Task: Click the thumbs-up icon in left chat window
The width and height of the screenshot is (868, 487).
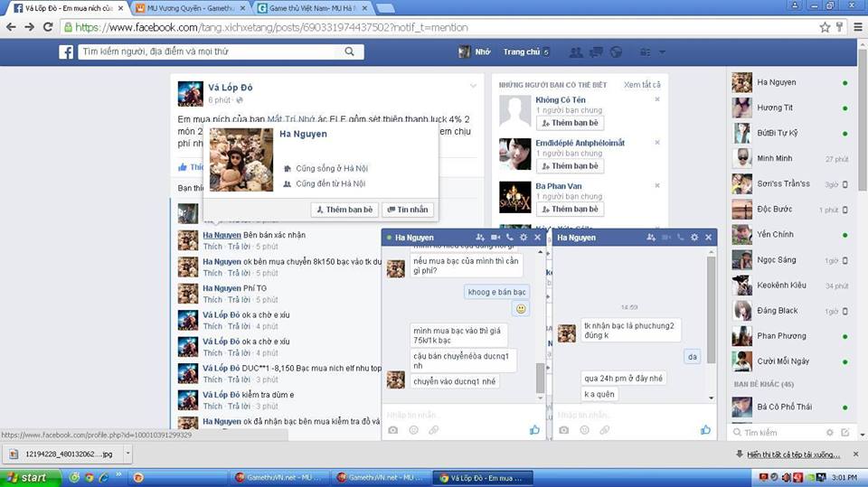Action: click(x=534, y=430)
